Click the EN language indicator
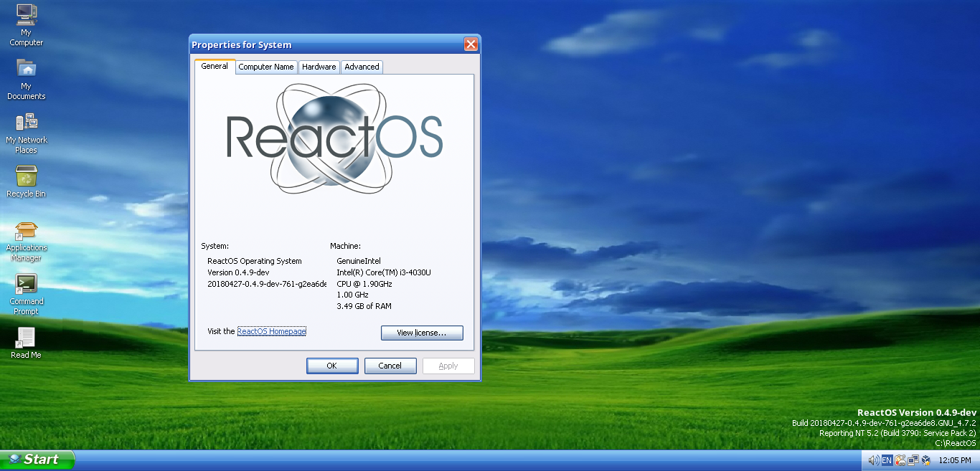Image resolution: width=980 pixels, height=471 pixels. pyautogui.click(x=887, y=460)
